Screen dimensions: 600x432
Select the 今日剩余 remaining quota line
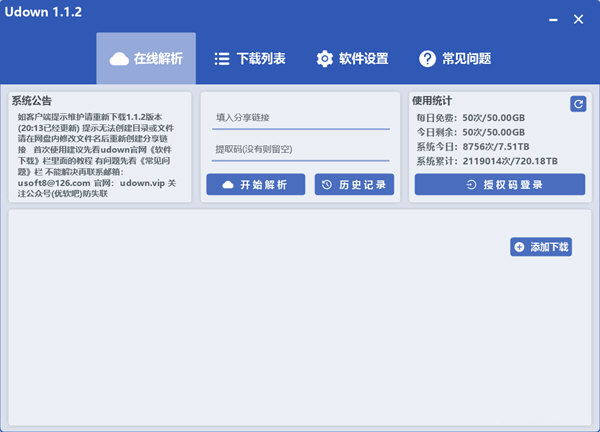click(x=470, y=132)
